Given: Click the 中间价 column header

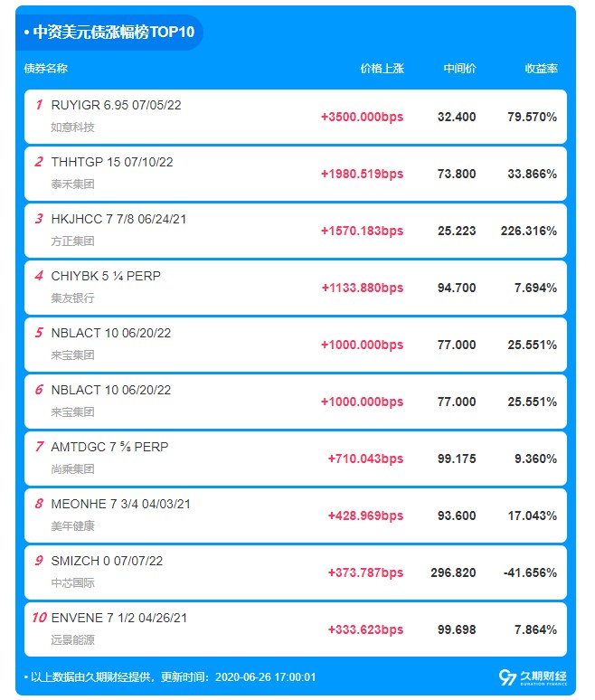Looking at the screenshot, I should (459, 69).
